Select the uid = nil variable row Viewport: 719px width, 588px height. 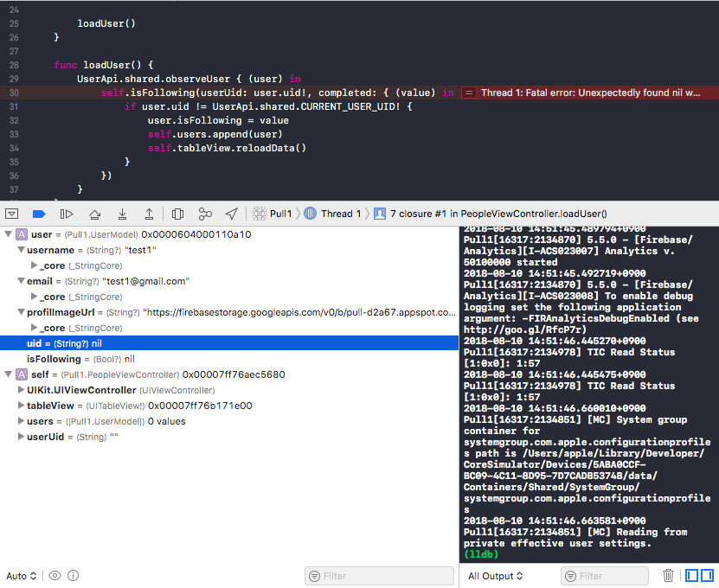click(x=229, y=343)
